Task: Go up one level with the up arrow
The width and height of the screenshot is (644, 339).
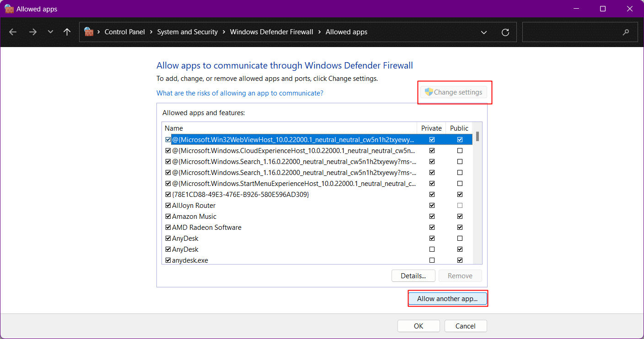Action: point(67,32)
